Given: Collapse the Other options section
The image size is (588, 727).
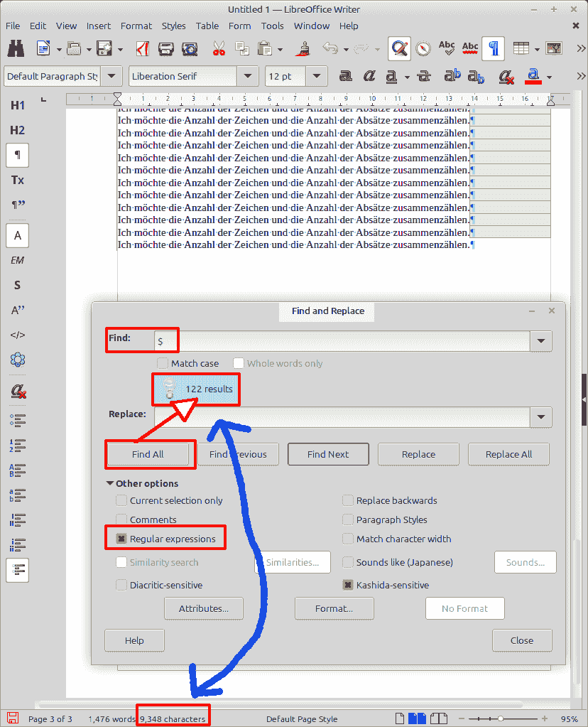Looking at the screenshot, I should coord(111,483).
